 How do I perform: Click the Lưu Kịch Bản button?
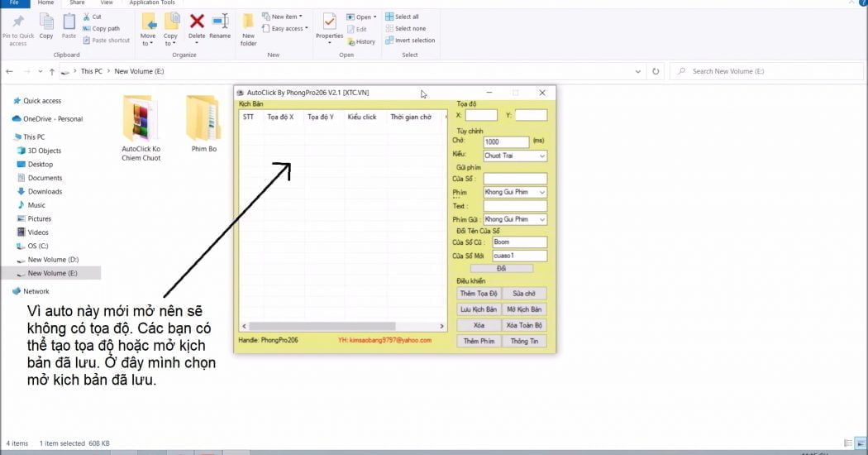point(479,309)
